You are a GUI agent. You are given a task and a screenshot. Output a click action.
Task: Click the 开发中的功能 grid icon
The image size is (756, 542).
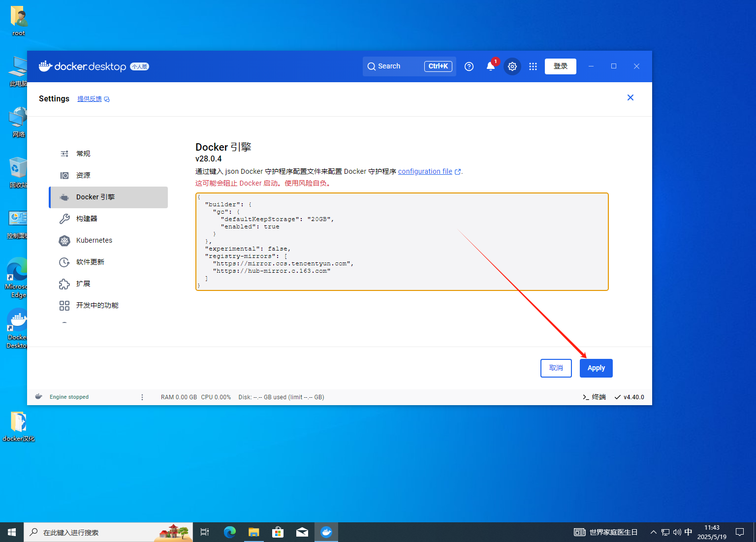(x=64, y=306)
